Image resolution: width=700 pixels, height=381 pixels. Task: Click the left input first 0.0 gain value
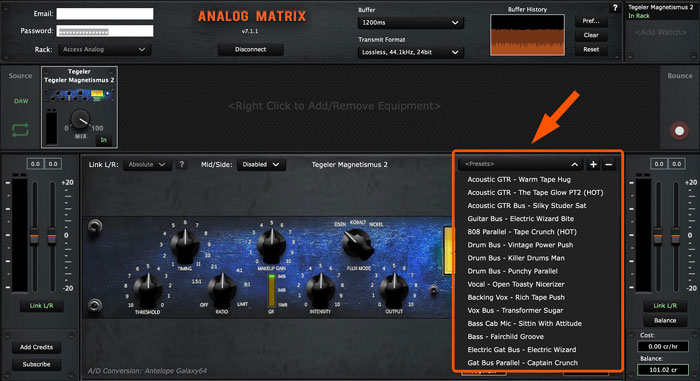click(35, 164)
